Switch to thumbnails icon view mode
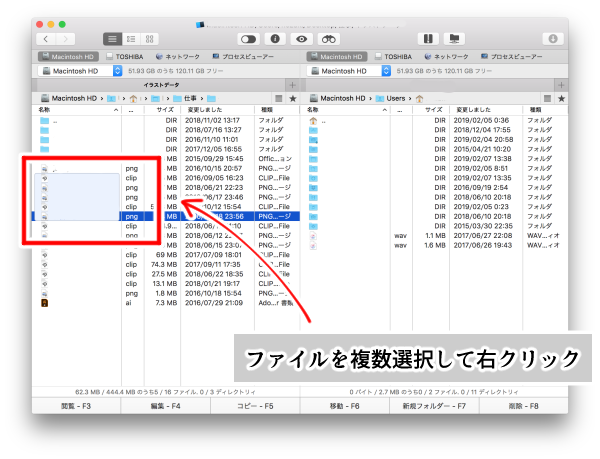Image resolution: width=600 pixels, height=459 pixels. [x=150, y=38]
